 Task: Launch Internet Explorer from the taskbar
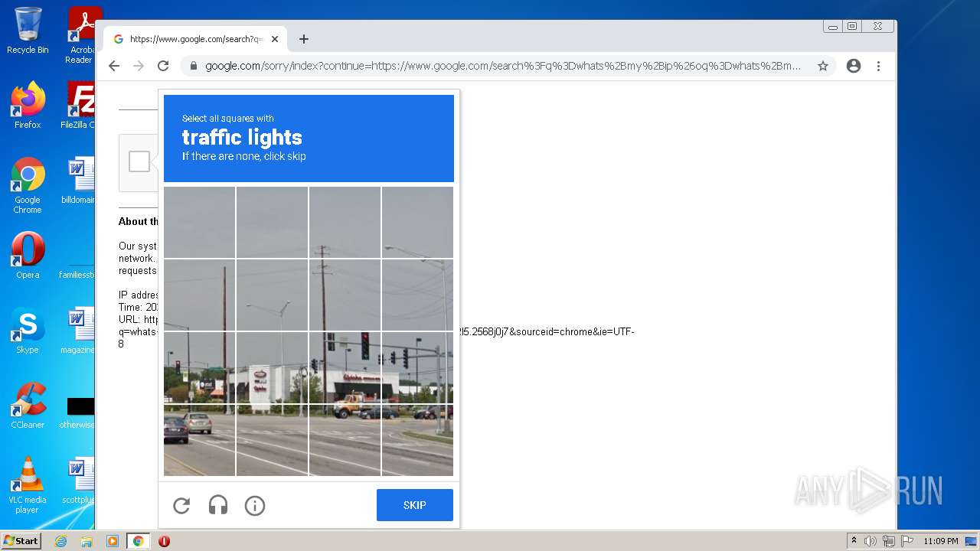pyautogui.click(x=61, y=541)
